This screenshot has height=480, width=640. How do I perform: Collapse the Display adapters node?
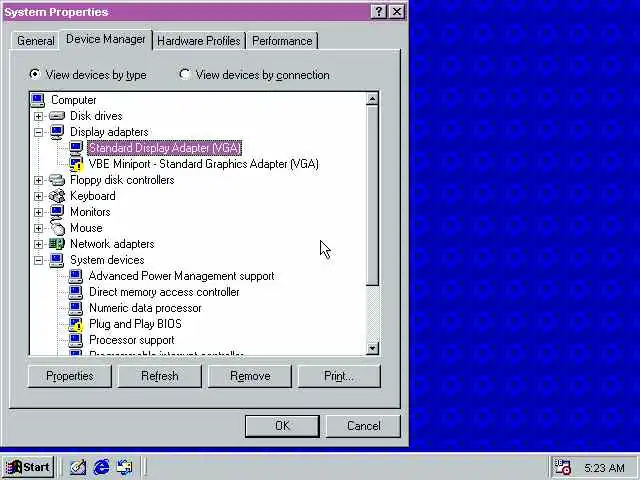pyautogui.click(x=38, y=132)
